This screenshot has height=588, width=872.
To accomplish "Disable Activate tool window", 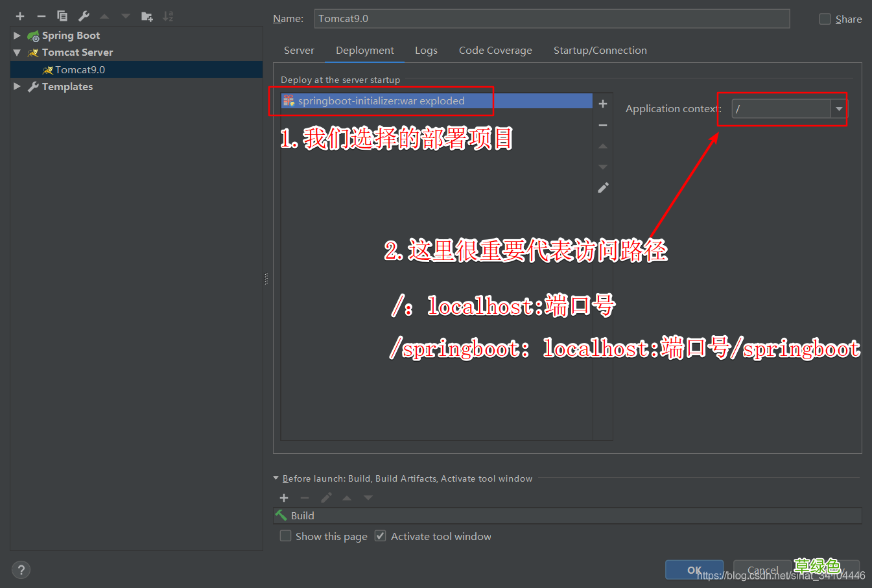I will 380,535.
